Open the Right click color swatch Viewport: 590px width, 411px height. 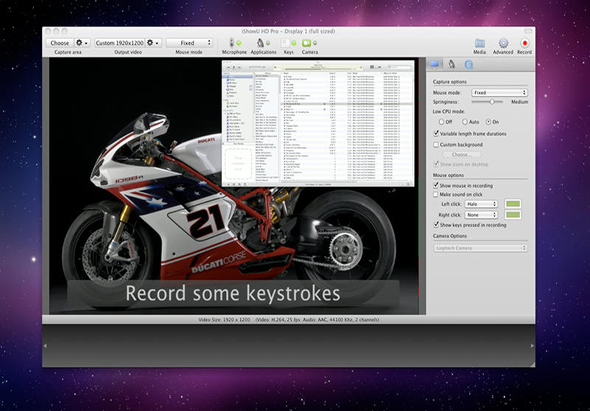click(x=513, y=215)
